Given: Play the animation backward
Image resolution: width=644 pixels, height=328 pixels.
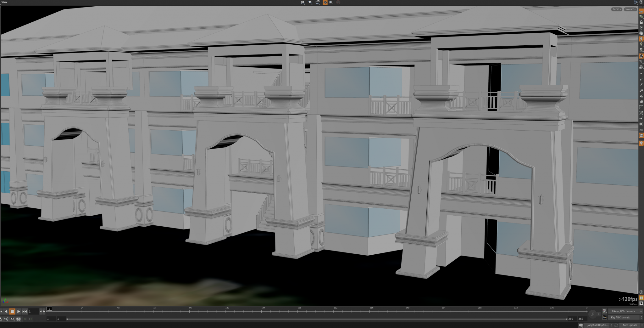Looking at the screenshot, I should [6, 311].
